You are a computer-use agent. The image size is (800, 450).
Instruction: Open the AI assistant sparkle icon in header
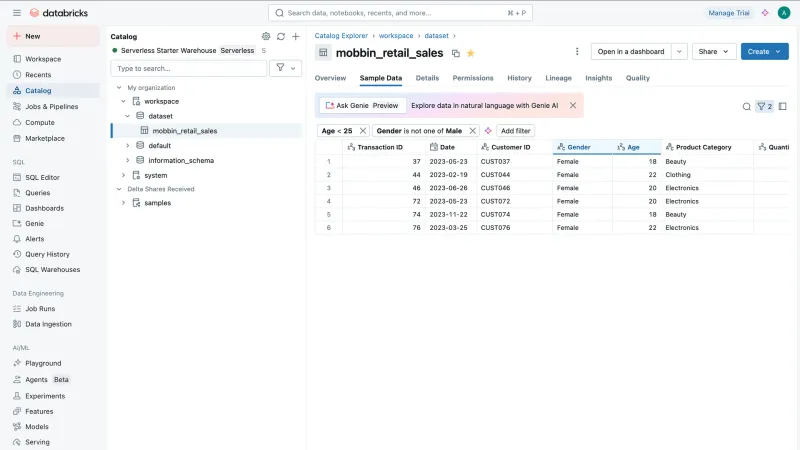[764, 13]
